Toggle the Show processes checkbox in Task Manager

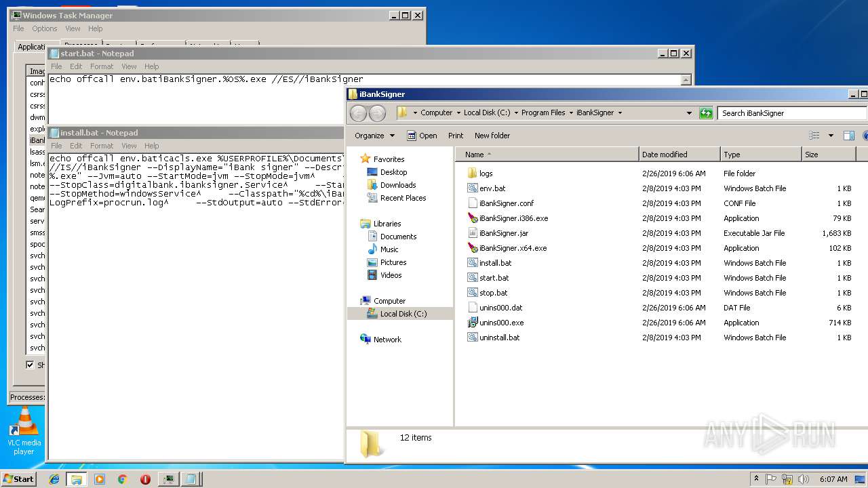pyautogui.click(x=30, y=365)
